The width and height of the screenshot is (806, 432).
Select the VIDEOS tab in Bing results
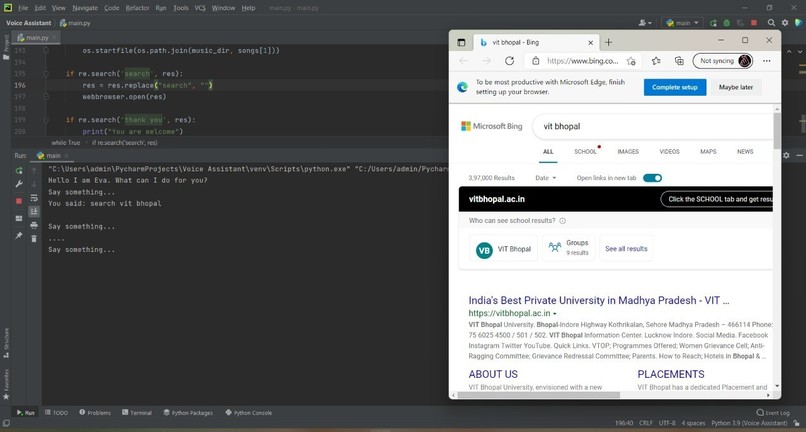669,152
